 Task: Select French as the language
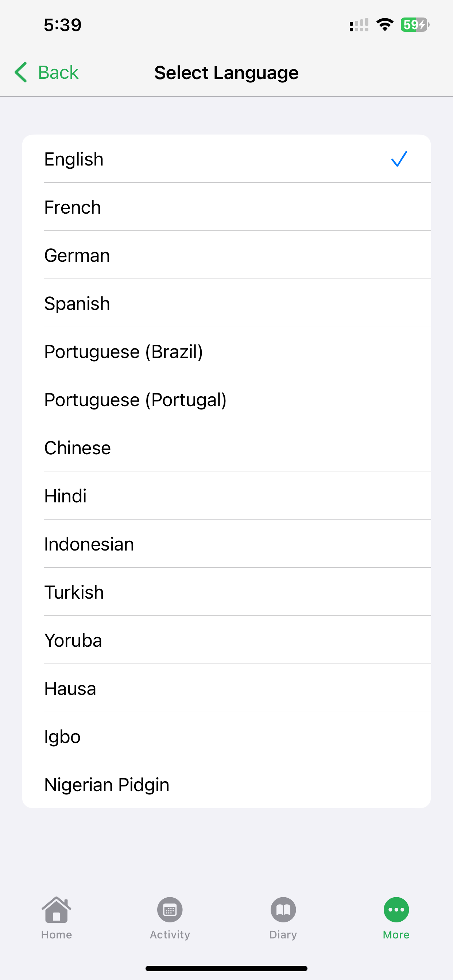226,207
